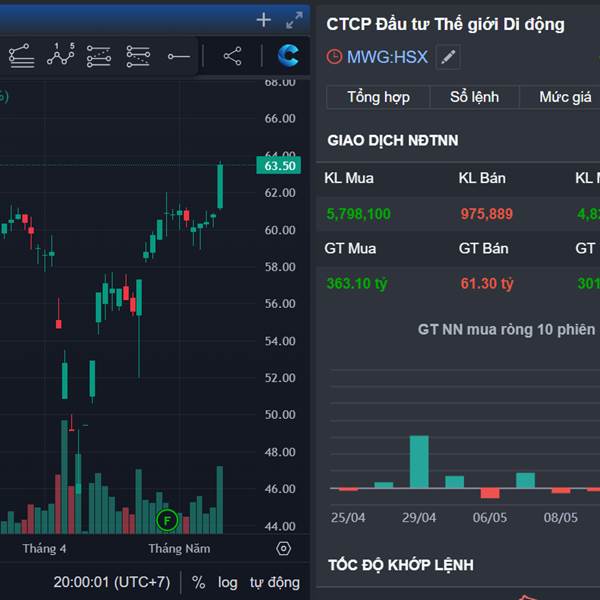Viewport: 600px width, 600px height.
Task: Toggle percent scale mode
Action: coord(198,582)
